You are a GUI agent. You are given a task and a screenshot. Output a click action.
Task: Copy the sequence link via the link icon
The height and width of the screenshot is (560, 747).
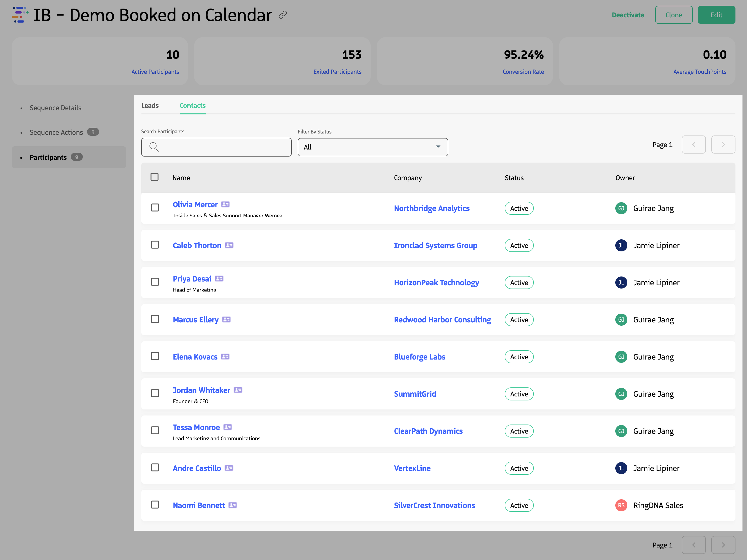point(282,15)
